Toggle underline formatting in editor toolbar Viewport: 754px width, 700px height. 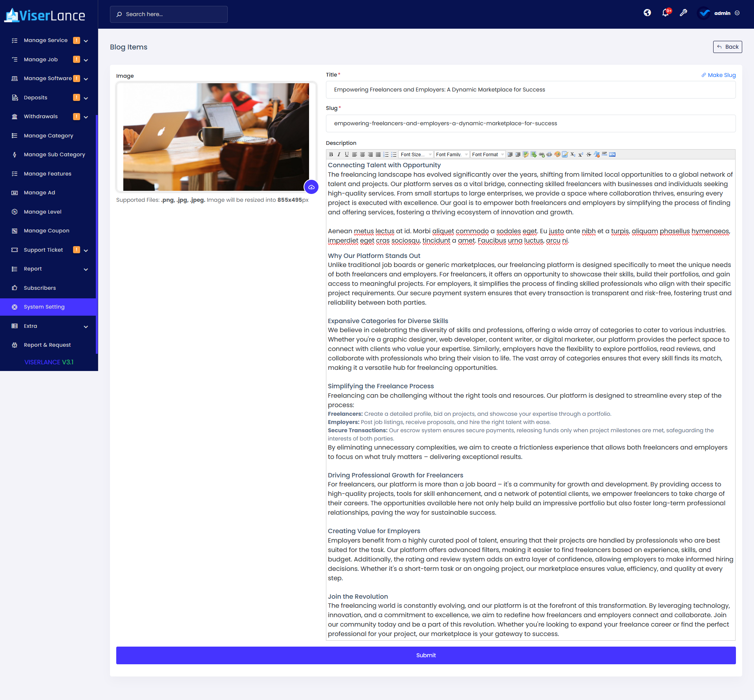pos(347,155)
